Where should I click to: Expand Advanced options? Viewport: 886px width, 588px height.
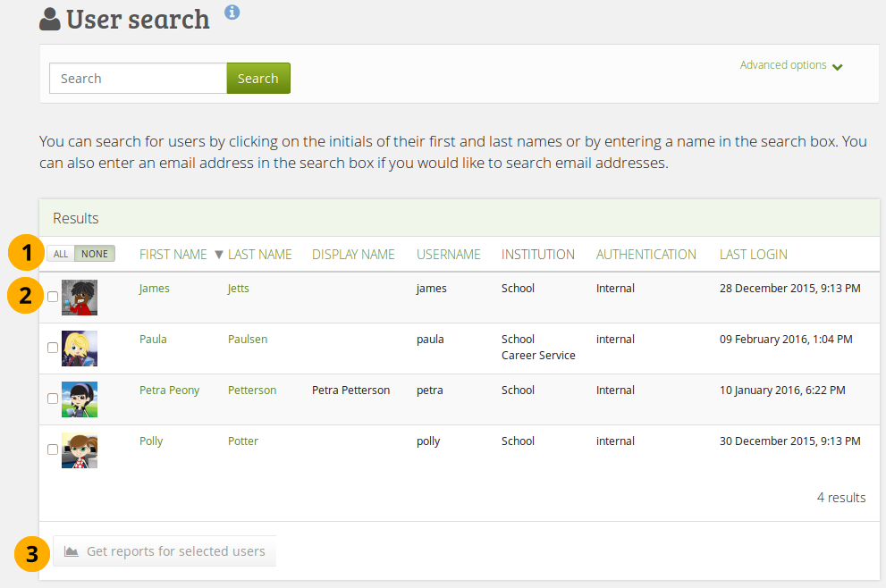[791, 65]
